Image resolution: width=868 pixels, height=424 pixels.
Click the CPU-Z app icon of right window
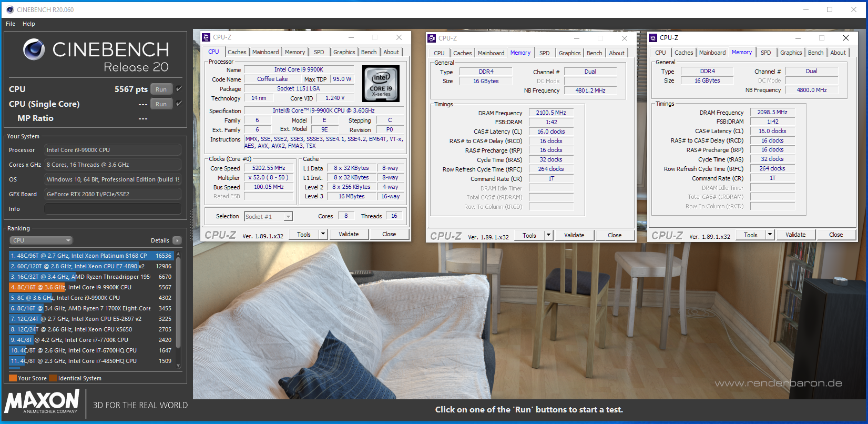pos(653,38)
